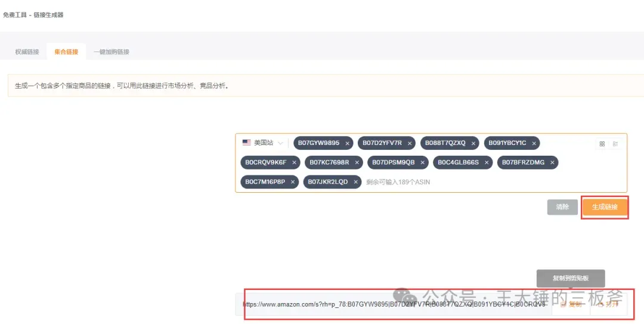
Task: Remove ASIN tag B0C4GLB66S
Action: coord(487,163)
